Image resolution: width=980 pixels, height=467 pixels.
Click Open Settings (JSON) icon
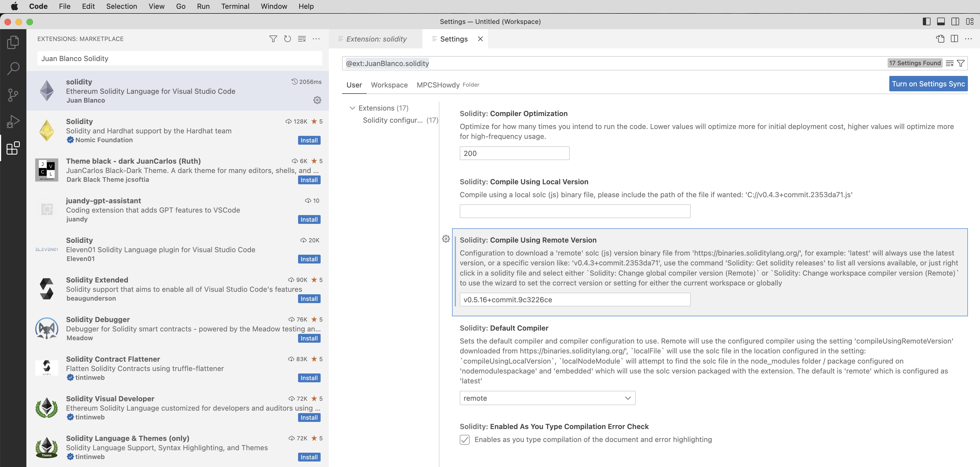pos(940,39)
